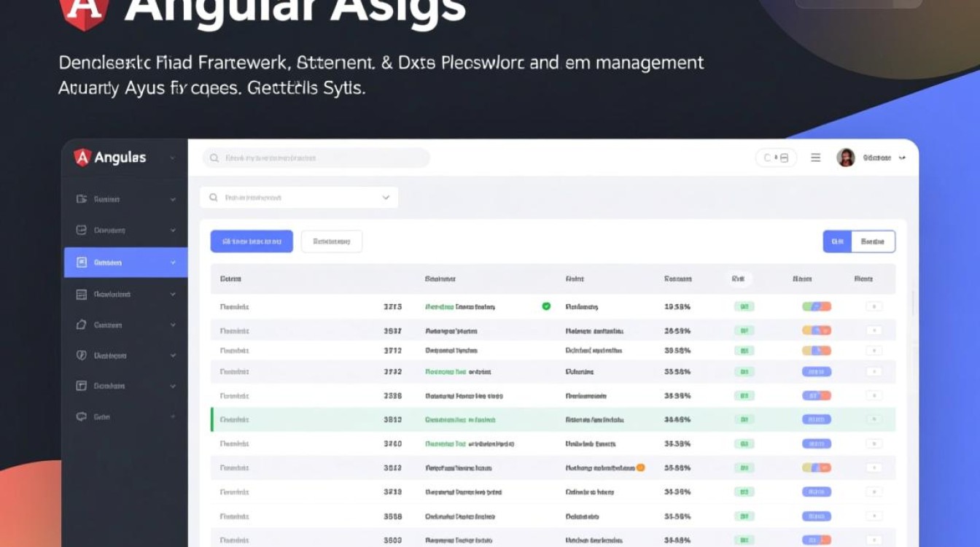
Task: Click the blue primary button above the table
Action: 252,241
